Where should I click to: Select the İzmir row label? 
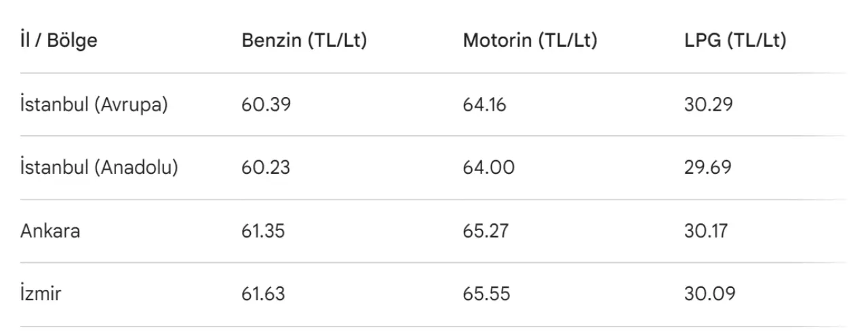41,294
